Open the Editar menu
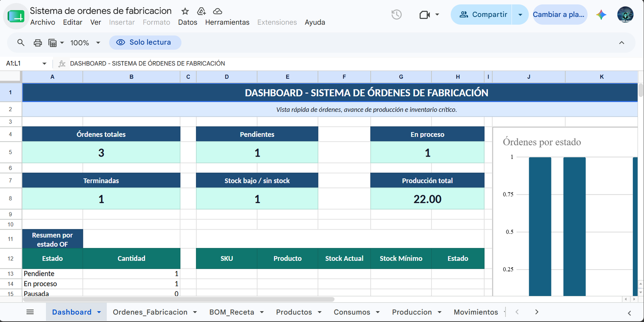The image size is (644, 322). click(x=72, y=23)
